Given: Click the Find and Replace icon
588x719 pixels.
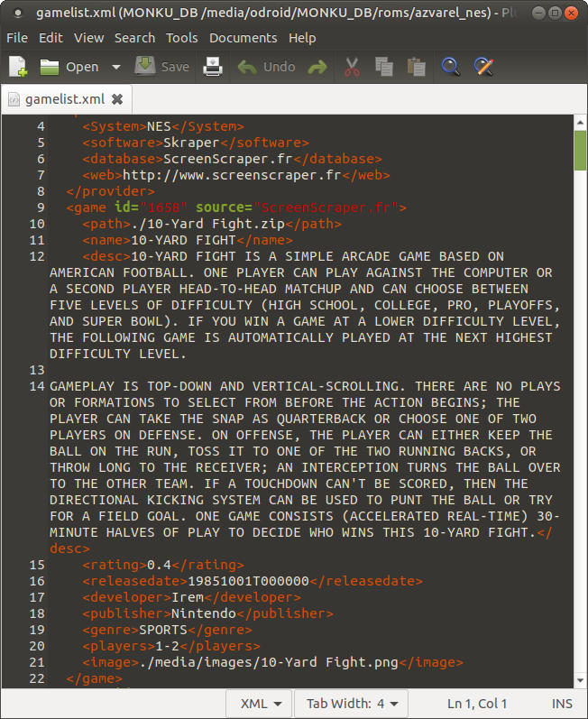Looking at the screenshot, I should pos(483,67).
